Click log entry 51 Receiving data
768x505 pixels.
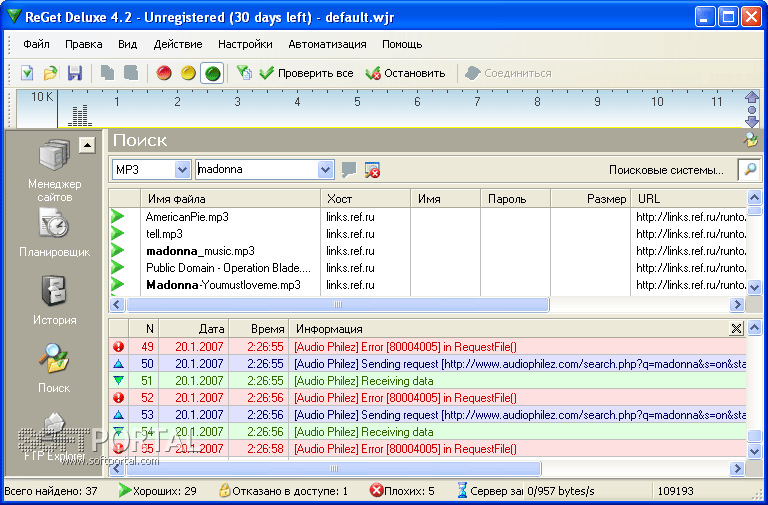coord(428,381)
